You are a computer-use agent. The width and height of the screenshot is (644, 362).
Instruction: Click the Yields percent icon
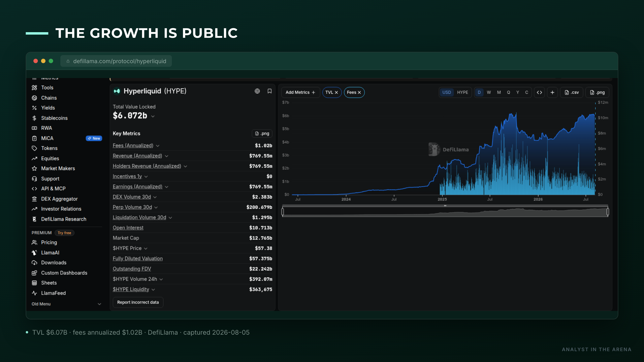tap(34, 108)
